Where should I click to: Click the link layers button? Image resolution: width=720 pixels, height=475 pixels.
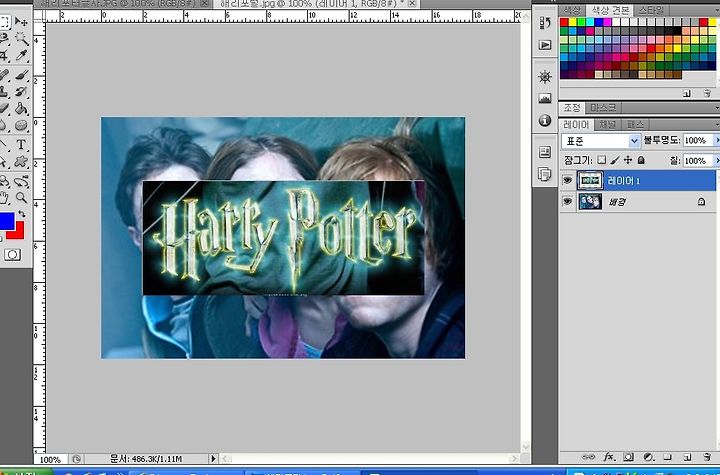588,457
